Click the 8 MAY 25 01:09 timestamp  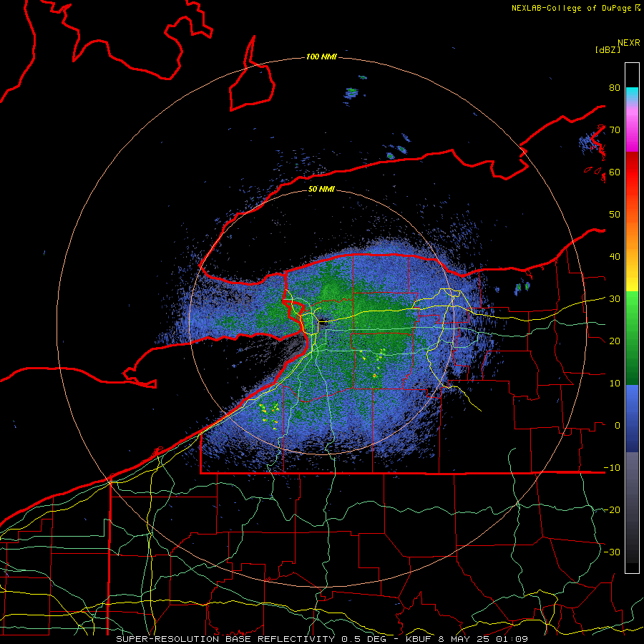click(483, 639)
